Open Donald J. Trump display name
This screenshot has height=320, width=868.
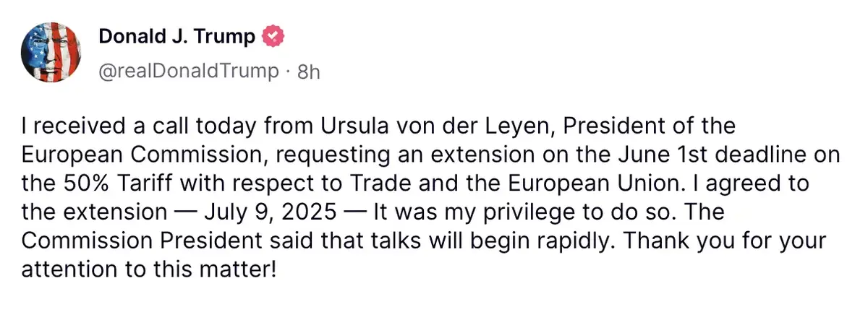[x=176, y=36]
